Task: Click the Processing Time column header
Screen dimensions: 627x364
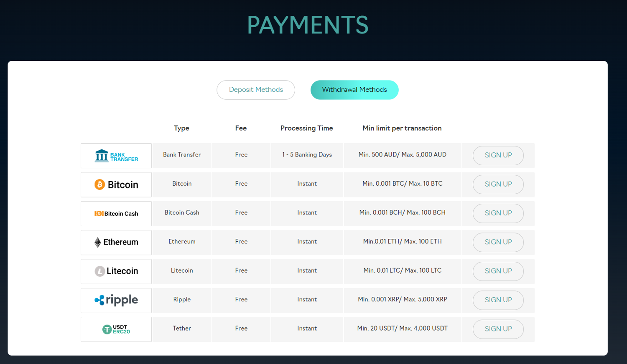Action: click(x=306, y=128)
